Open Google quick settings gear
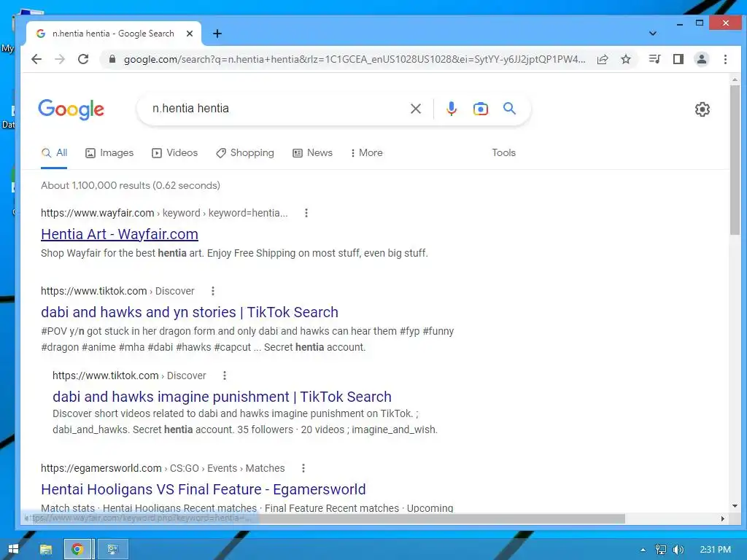Viewport: 747px width, 560px height. coord(703,109)
